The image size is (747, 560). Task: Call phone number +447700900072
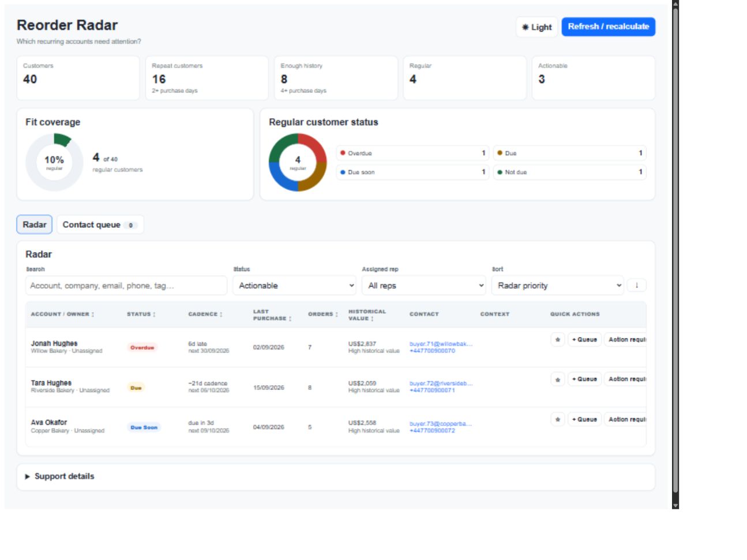pos(432,431)
